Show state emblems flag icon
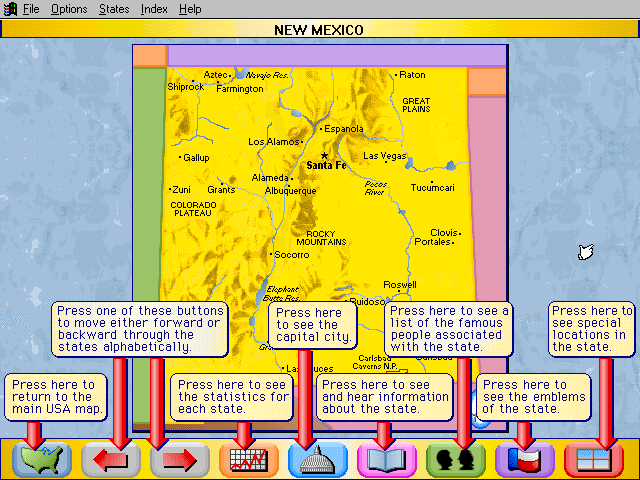The width and height of the screenshot is (640, 480). (525, 460)
